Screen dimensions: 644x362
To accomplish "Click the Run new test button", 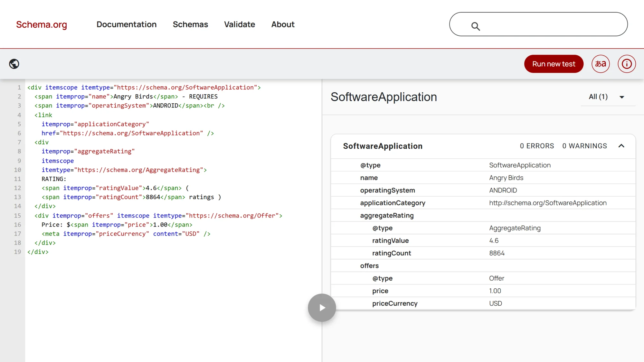I will (554, 64).
